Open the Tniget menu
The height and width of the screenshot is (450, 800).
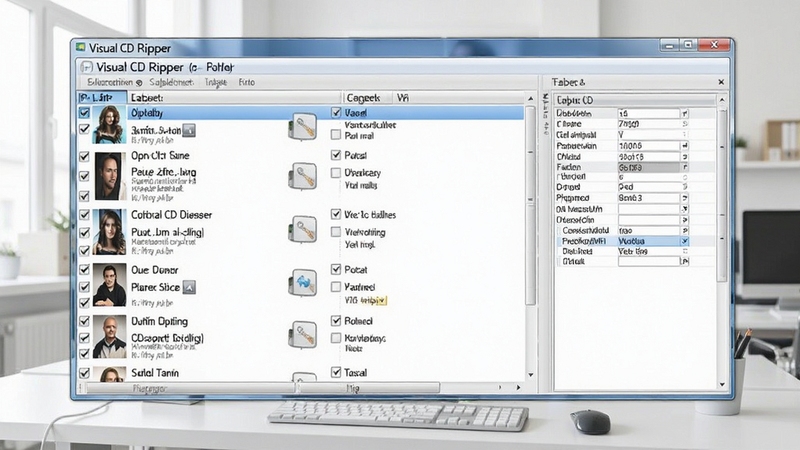point(216,82)
